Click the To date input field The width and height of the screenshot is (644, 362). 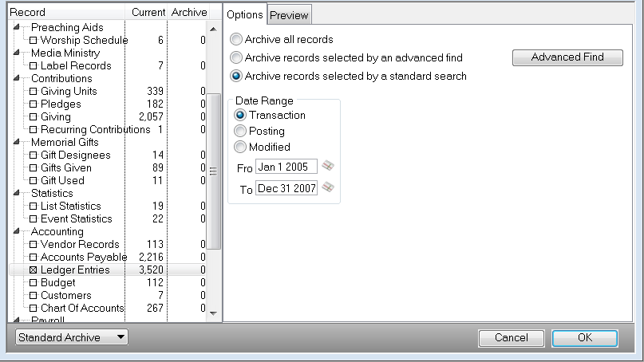click(286, 189)
